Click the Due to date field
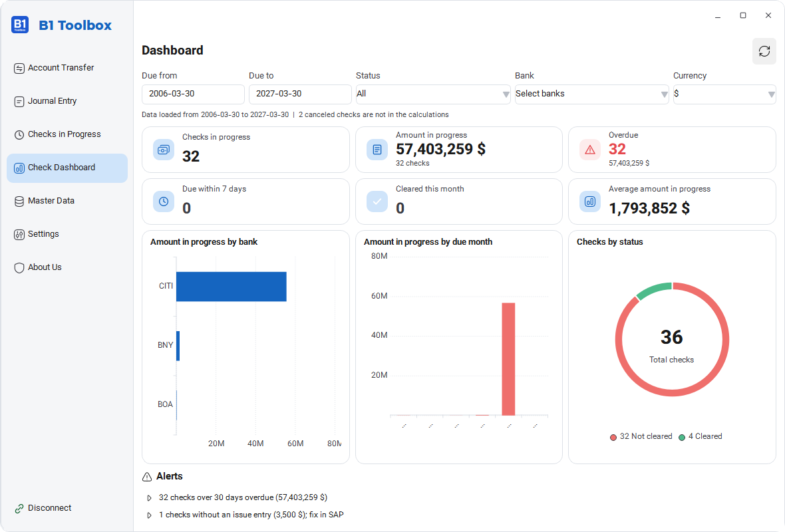 point(301,94)
